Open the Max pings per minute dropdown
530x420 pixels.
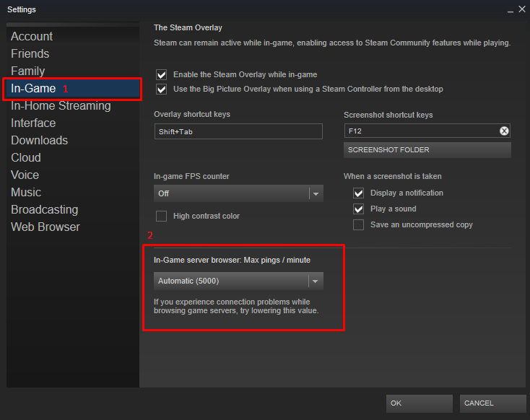pos(238,281)
